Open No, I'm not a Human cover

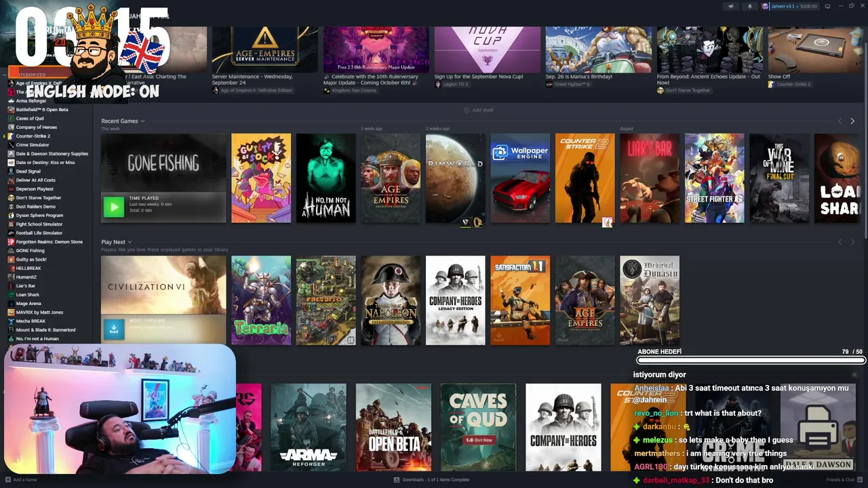click(x=325, y=178)
